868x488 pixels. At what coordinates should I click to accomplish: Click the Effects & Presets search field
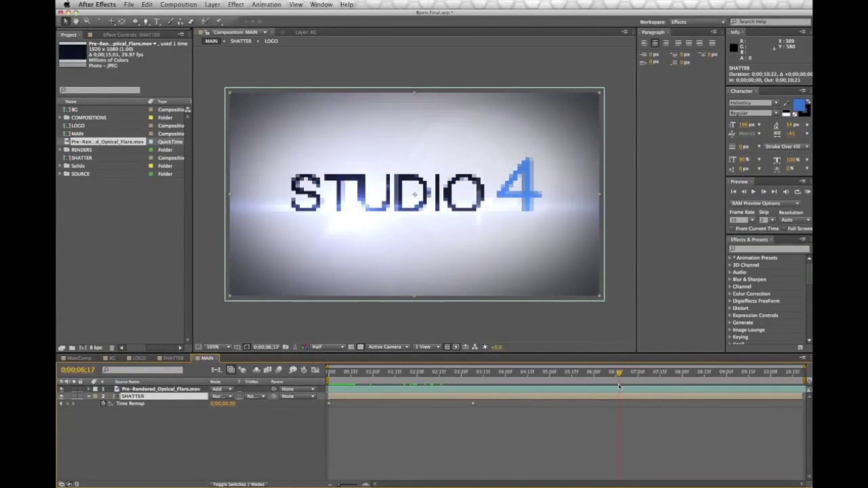(x=769, y=249)
